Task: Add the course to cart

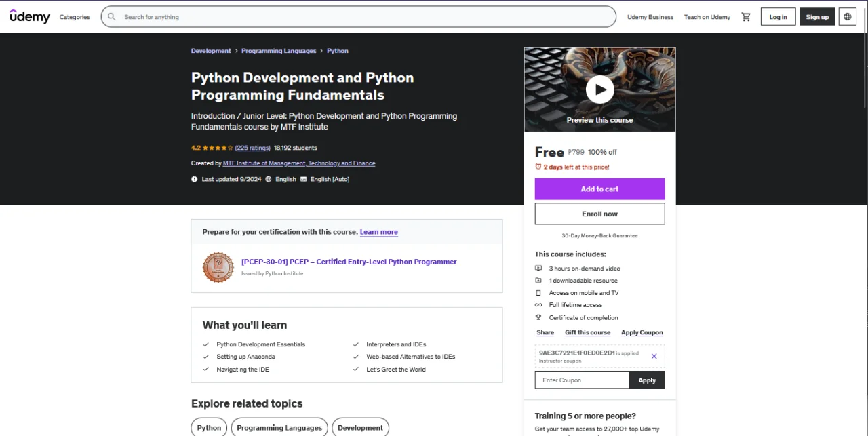Action: [600, 189]
